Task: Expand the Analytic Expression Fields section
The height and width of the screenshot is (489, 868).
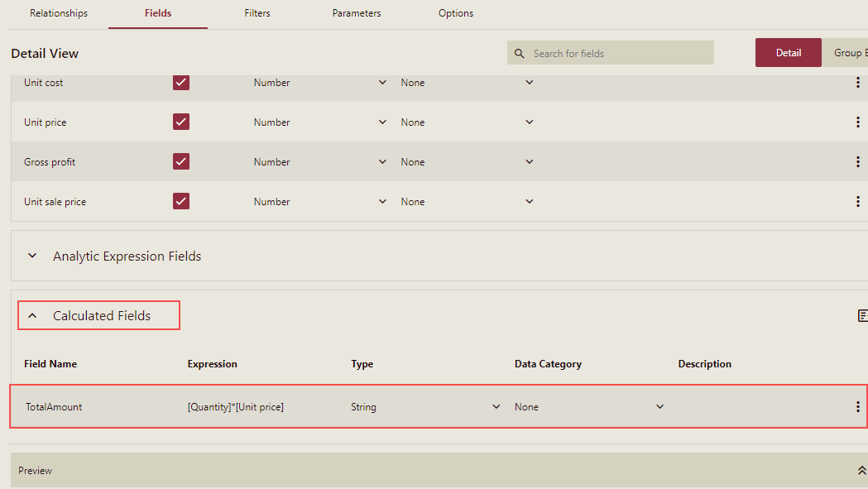Action: [32, 256]
